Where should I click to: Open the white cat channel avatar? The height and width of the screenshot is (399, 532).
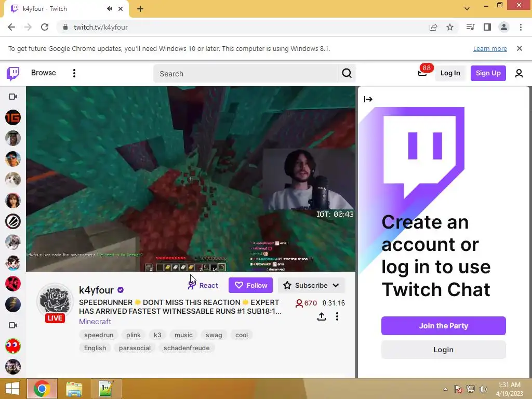point(13,180)
